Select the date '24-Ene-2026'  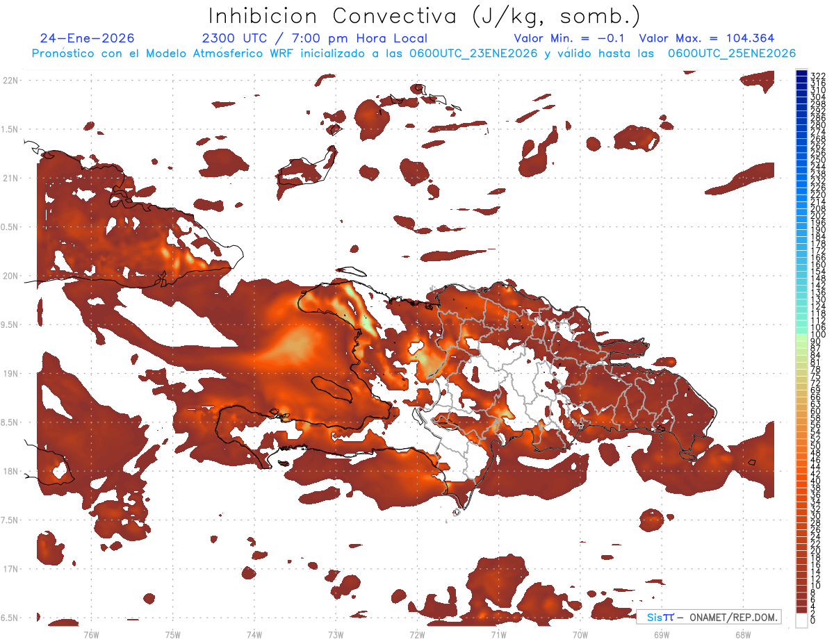tap(88, 38)
